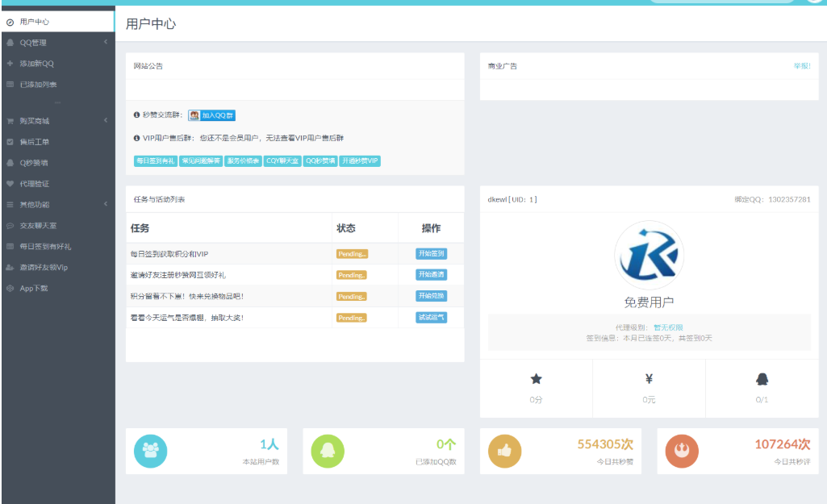Select App下载 from the sidebar
The width and height of the screenshot is (827, 504).
click(x=34, y=288)
